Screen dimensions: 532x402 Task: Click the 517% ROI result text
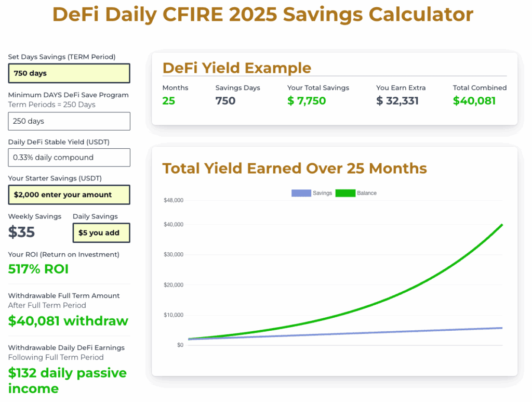(38, 269)
